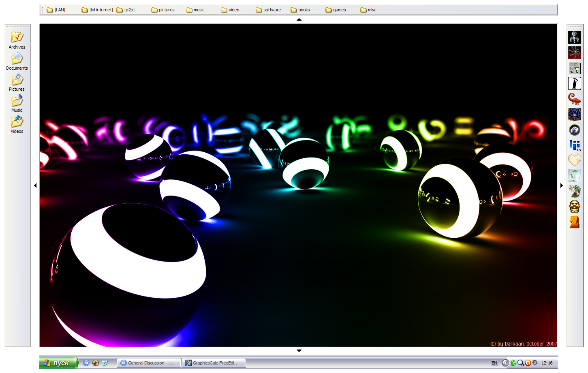Click the right edge collapse arrow
This screenshot has width=588, height=373.
pyautogui.click(x=562, y=185)
